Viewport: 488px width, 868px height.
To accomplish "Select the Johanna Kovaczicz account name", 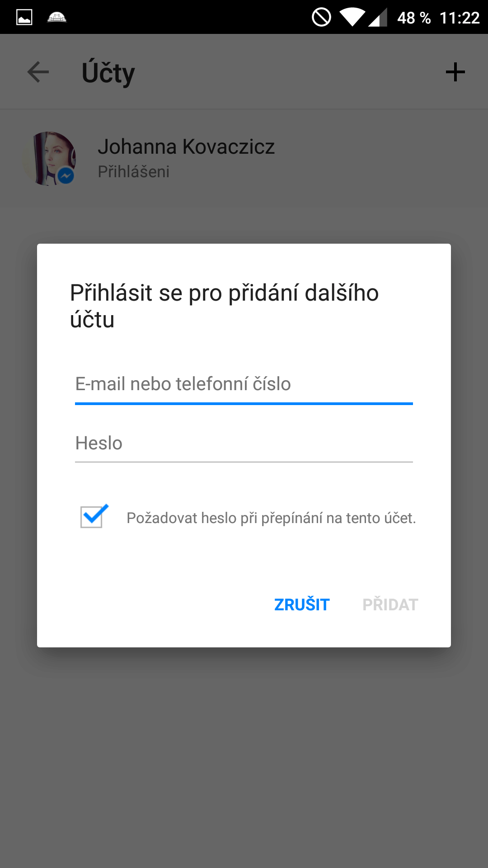I will click(x=186, y=147).
